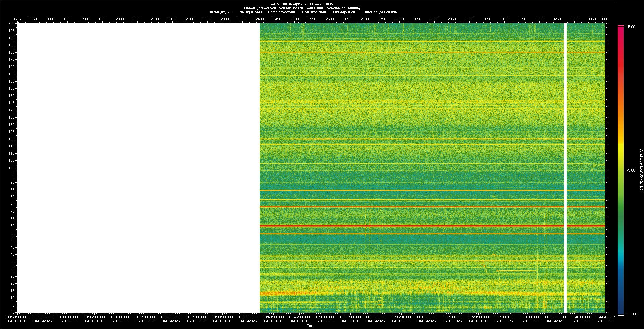Click the top red marker of the color scale
Screen dimensions: 644x329
[x=621, y=26]
